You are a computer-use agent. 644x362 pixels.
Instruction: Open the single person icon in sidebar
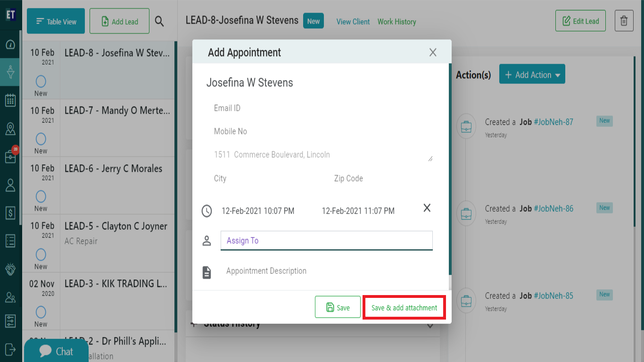pyautogui.click(x=10, y=185)
